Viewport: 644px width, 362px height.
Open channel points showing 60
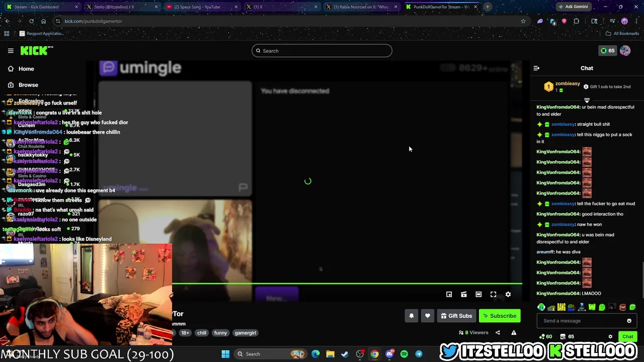point(545,337)
